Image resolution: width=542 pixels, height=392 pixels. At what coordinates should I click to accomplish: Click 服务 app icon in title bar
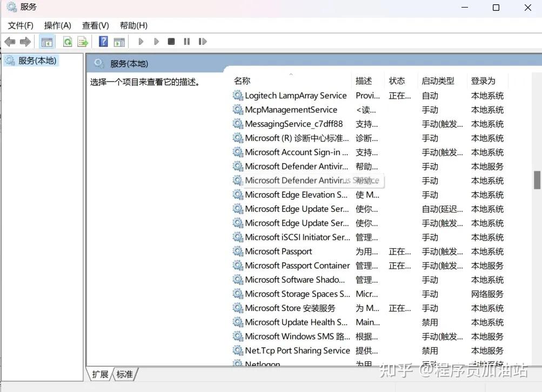(11, 7)
